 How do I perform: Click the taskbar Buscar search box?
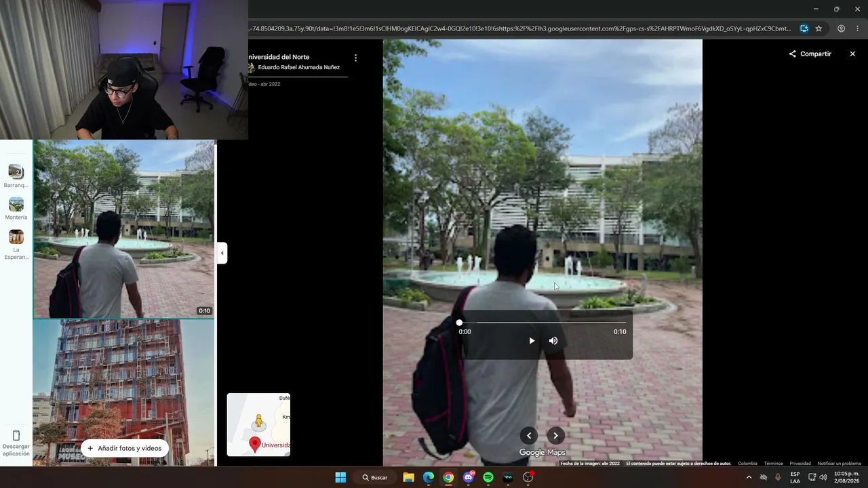(375, 477)
